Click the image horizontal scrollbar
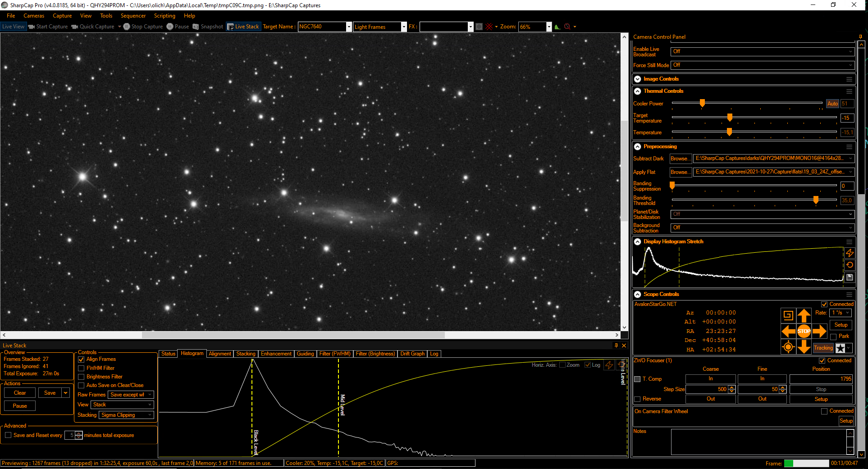Image resolution: width=868 pixels, height=469 pixels. tap(293, 335)
